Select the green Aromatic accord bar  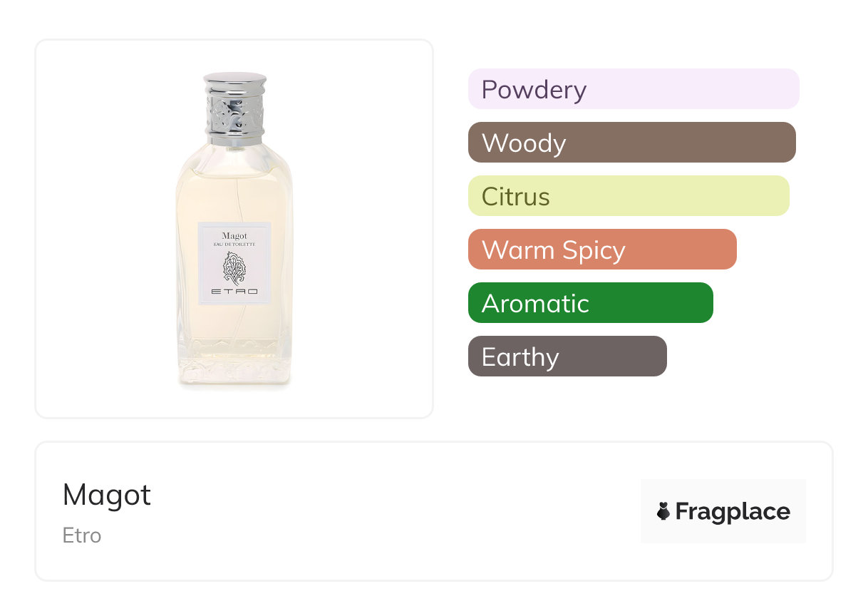tap(590, 303)
